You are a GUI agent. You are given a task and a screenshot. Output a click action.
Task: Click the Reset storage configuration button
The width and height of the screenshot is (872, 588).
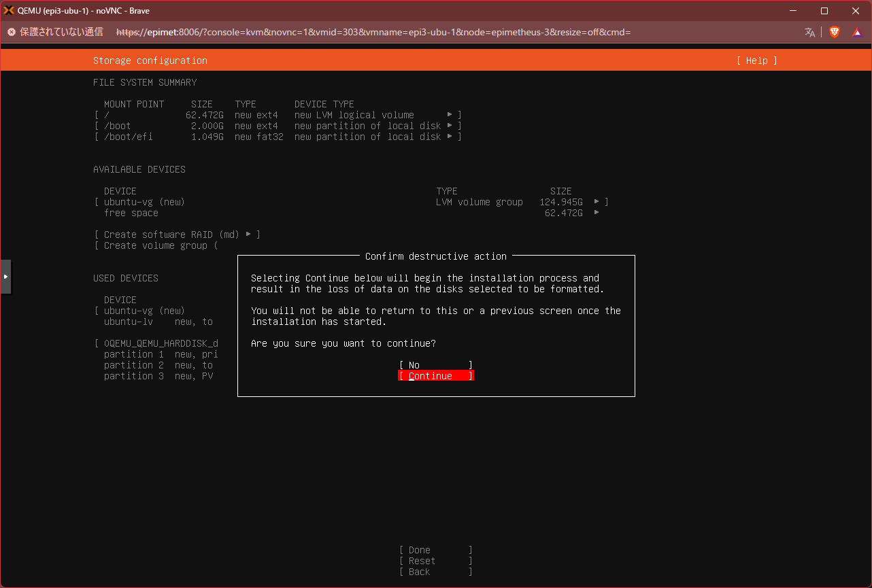pos(436,561)
